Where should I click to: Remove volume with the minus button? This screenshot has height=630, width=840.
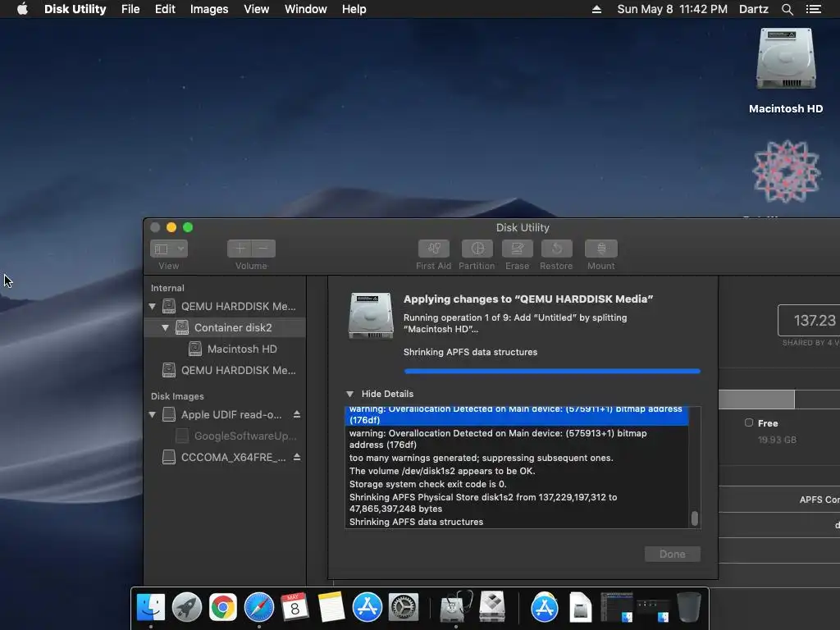click(x=263, y=249)
